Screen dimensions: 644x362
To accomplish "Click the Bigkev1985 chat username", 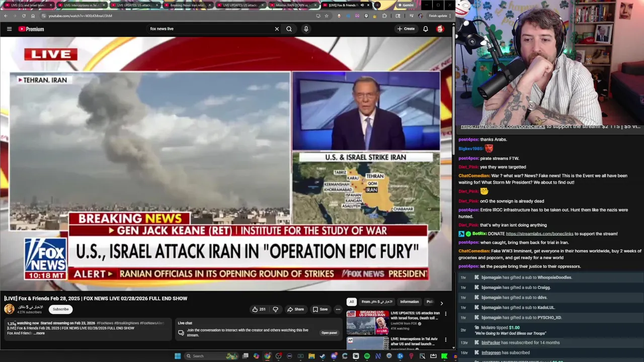I will click(470, 149).
